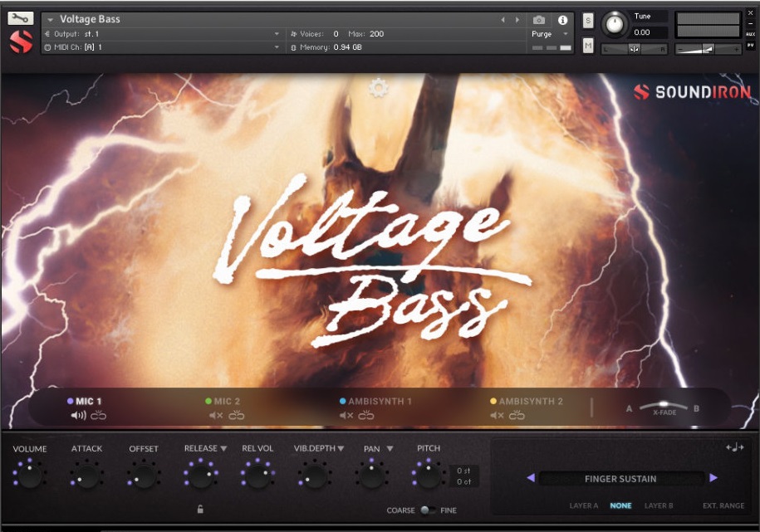
Task: Select LAYER B option
Action: click(x=659, y=505)
